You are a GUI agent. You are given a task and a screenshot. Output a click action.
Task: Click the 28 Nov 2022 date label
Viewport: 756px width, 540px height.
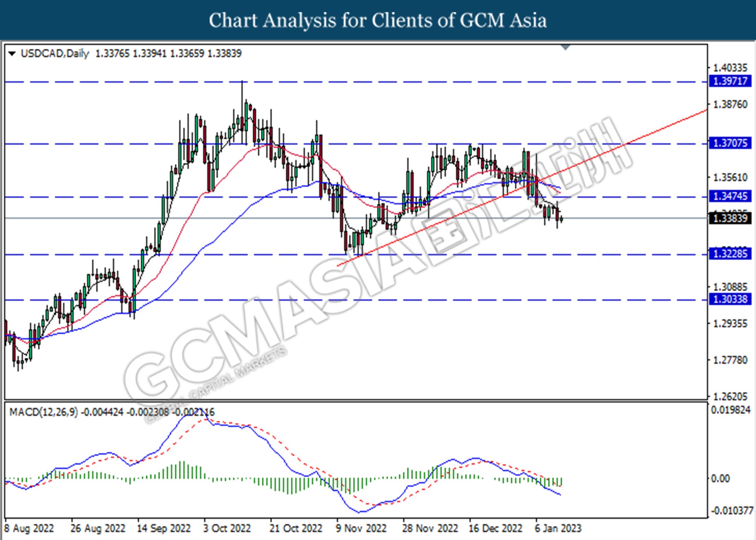point(430,528)
